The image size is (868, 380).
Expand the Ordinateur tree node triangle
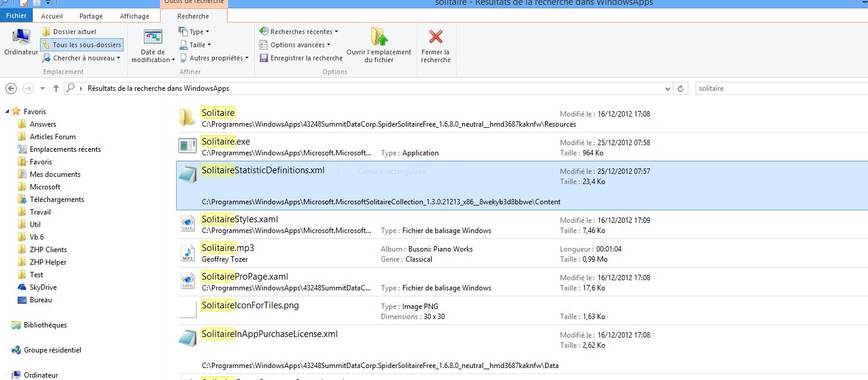pos(7,375)
